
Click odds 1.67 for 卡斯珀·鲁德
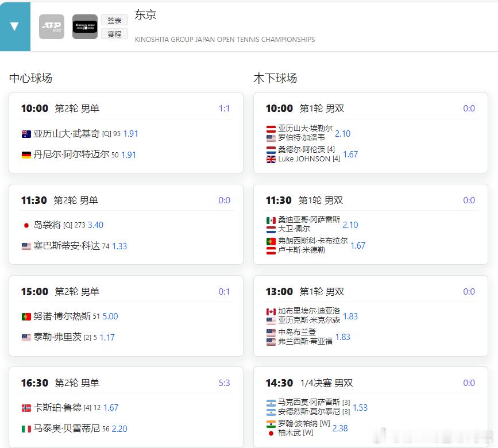[x=111, y=408]
